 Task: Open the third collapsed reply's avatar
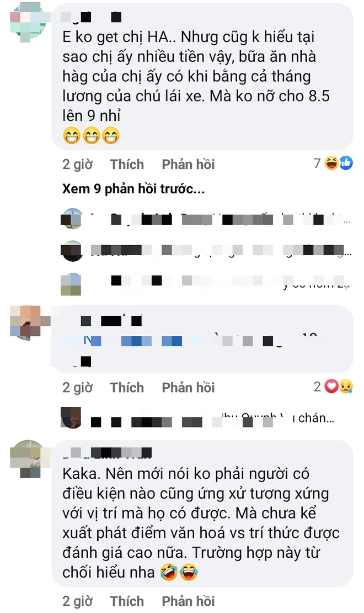(71, 284)
